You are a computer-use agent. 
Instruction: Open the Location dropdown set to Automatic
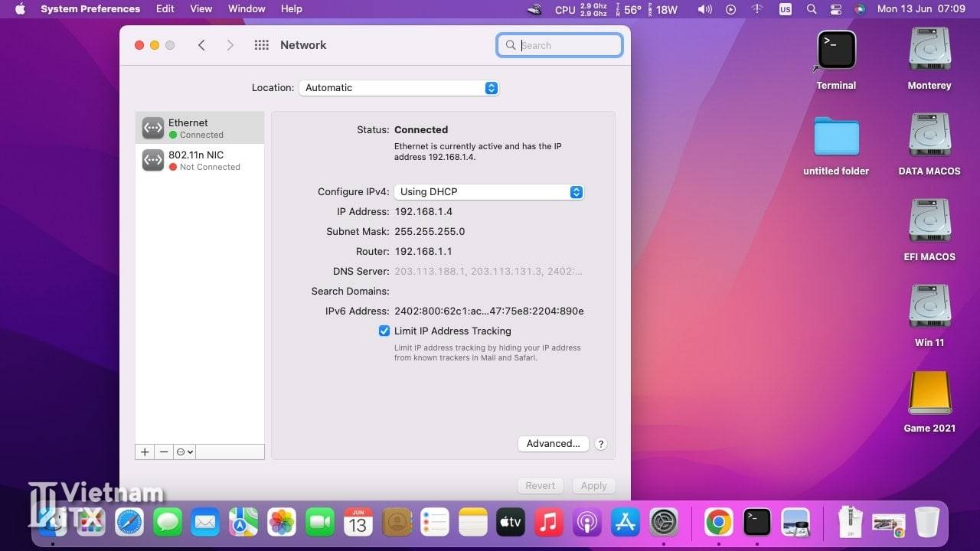pyautogui.click(x=398, y=88)
